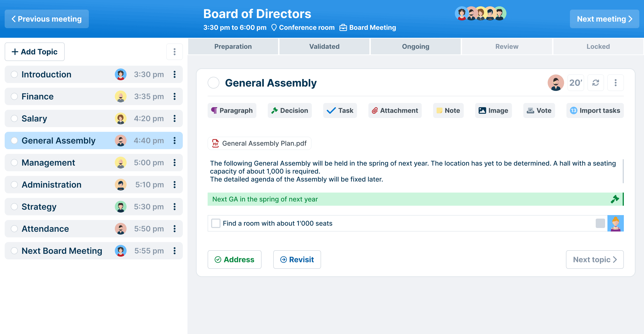
Task: Check the Find a room task checkbox
Action: 216,223
